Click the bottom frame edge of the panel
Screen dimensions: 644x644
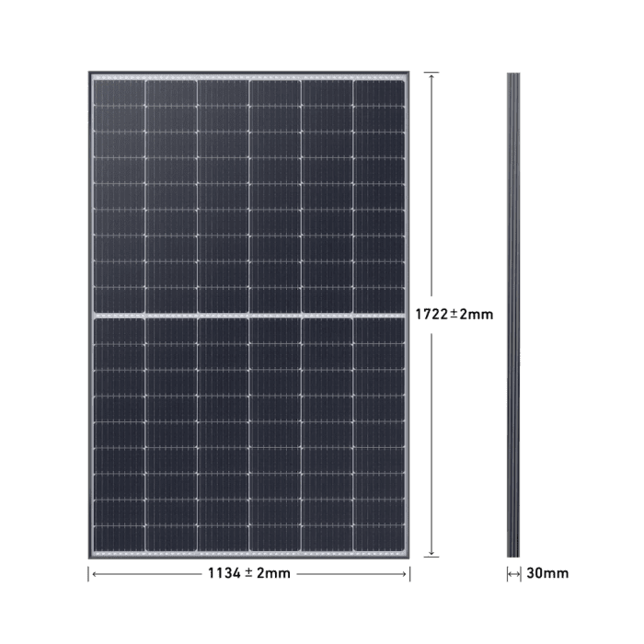(248, 558)
